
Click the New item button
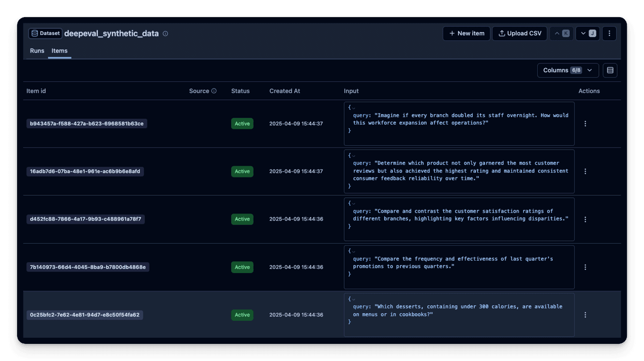tap(466, 33)
